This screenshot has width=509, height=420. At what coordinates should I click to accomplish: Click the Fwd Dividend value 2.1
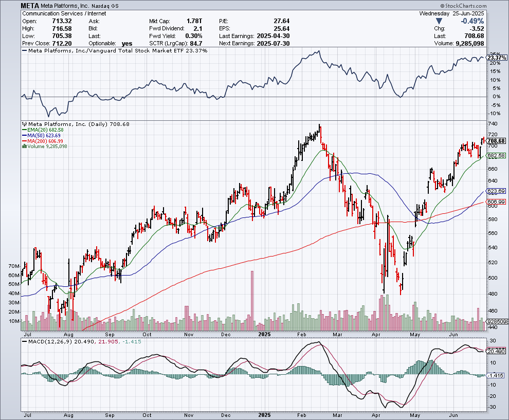(198, 29)
